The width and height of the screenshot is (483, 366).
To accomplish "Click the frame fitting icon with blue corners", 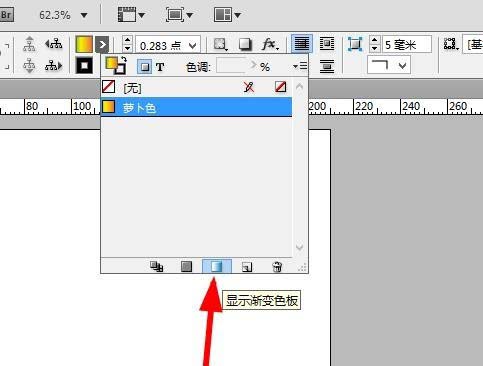I will (x=355, y=44).
